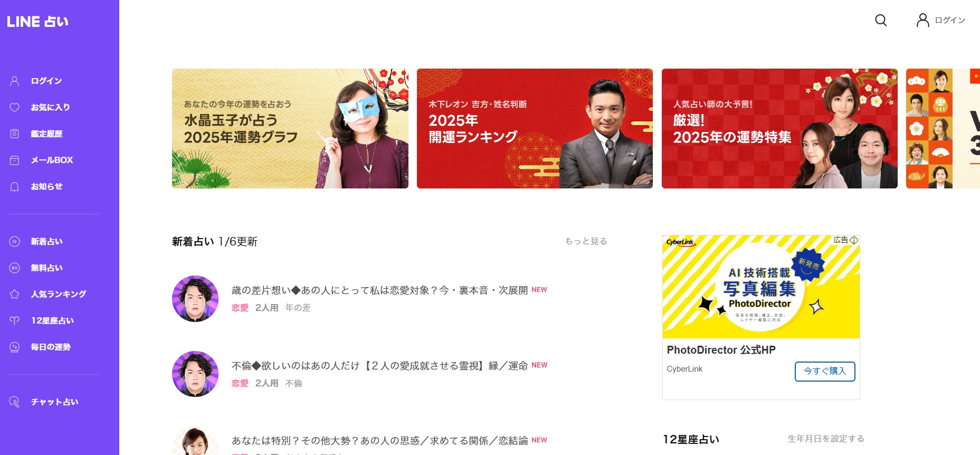The height and width of the screenshot is (455, 980).
Task: Click the user login icon in header
Action: coord(922,21)
